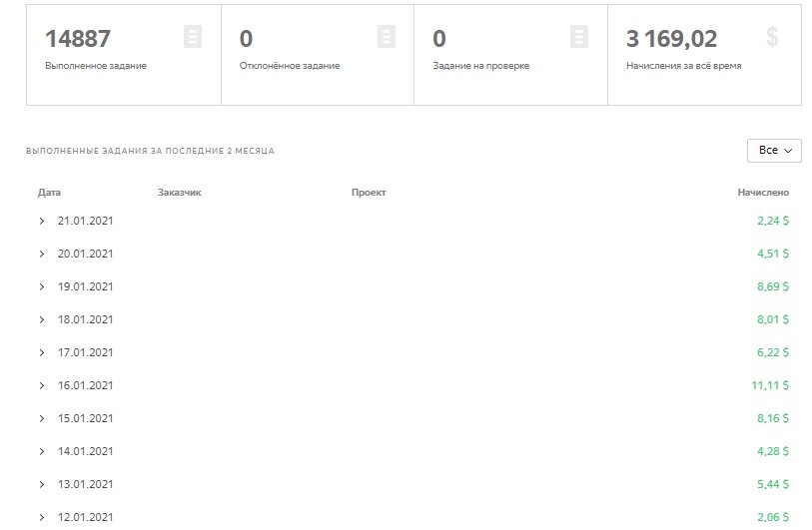Click the 21.01.2021 date text

pos(86,221)
